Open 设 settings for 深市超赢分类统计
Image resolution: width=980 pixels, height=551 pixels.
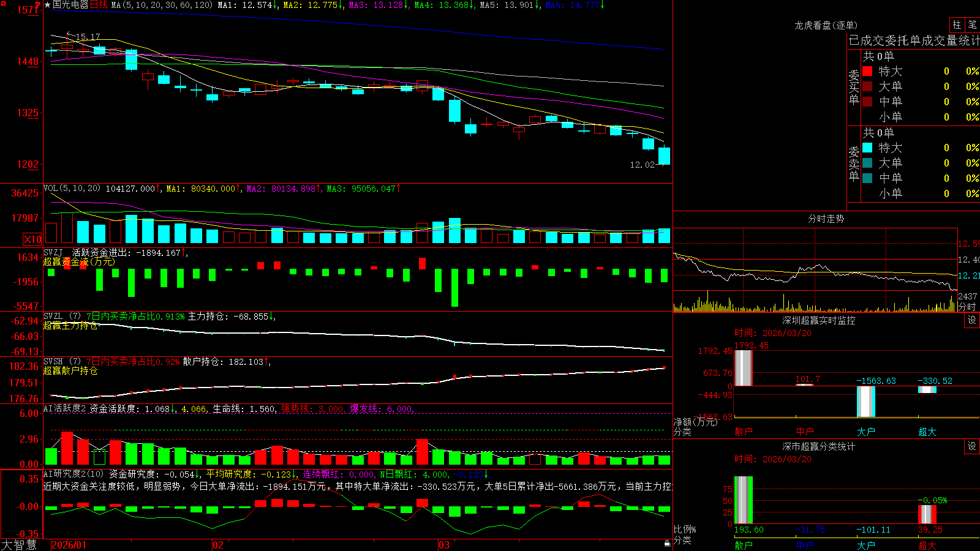coord(972,446)
